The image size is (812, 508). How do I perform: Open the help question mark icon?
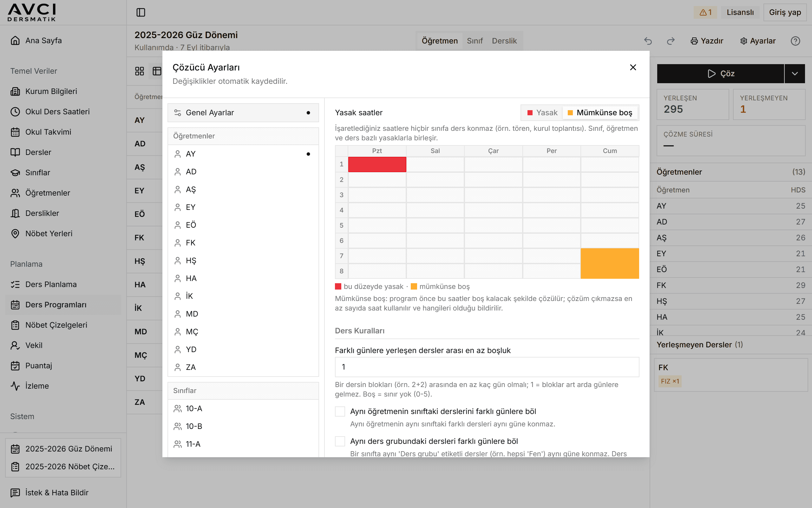coord(795,41)
